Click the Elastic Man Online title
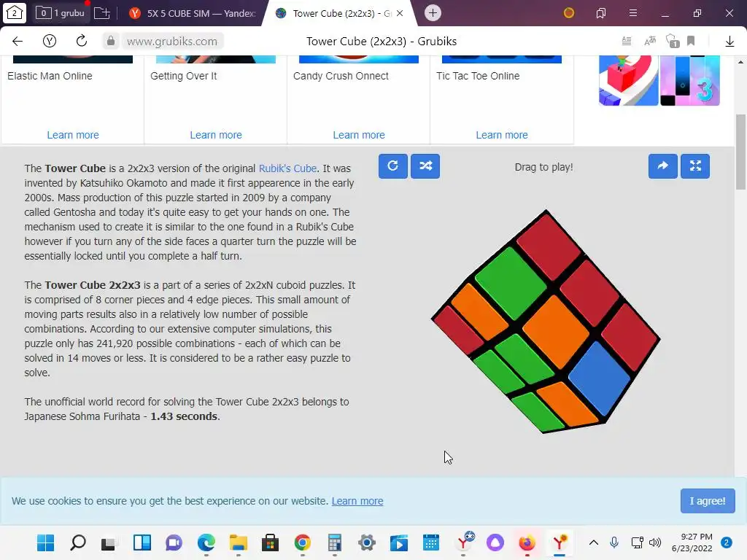The height and width of the screenshot is (560, 747). point(50,76)
